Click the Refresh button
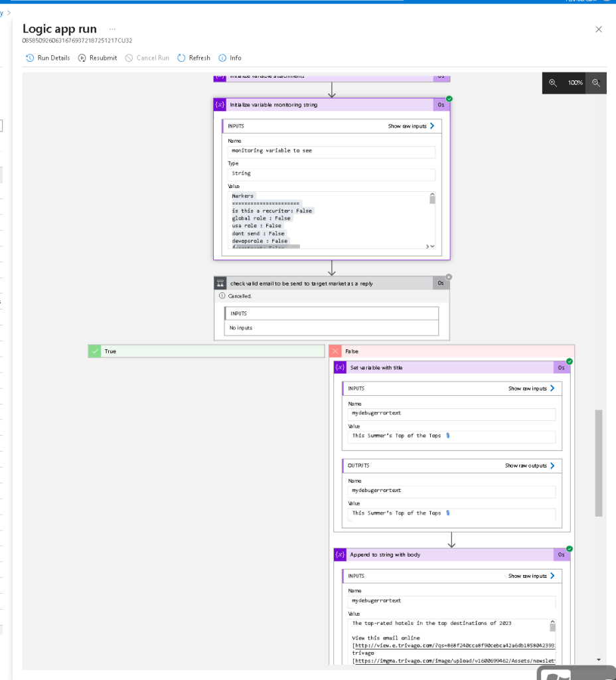Screen dimensions: 616x680 click(194, 58)
